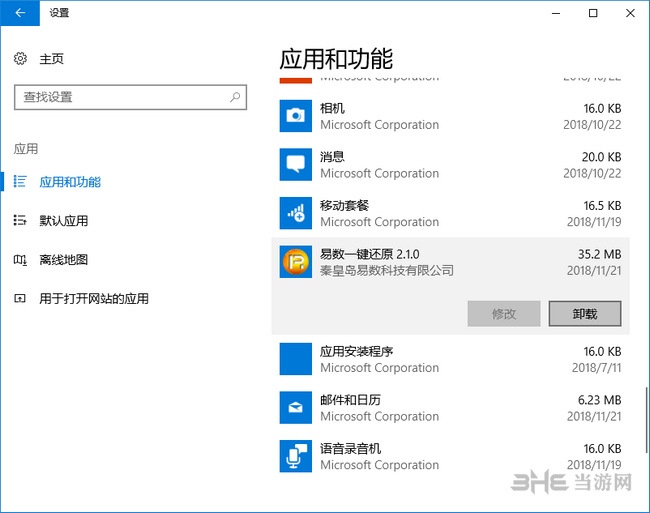This screenshot has width=650, height=513.
Task: Click the 20.0 KB size value
Action: pyautogui.click(x=601, y=157)
